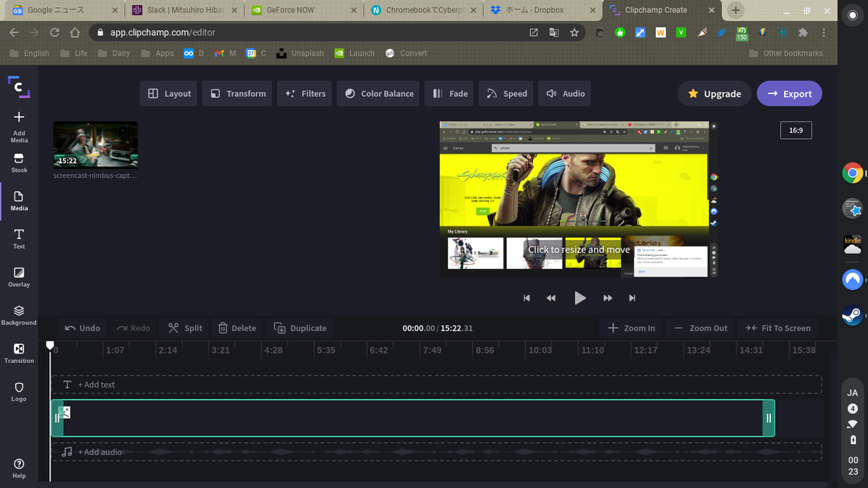The height and width of the screenshot is (488, 868).
Task: Switch to the GeForce NOW tab
Action: (302, 10)
